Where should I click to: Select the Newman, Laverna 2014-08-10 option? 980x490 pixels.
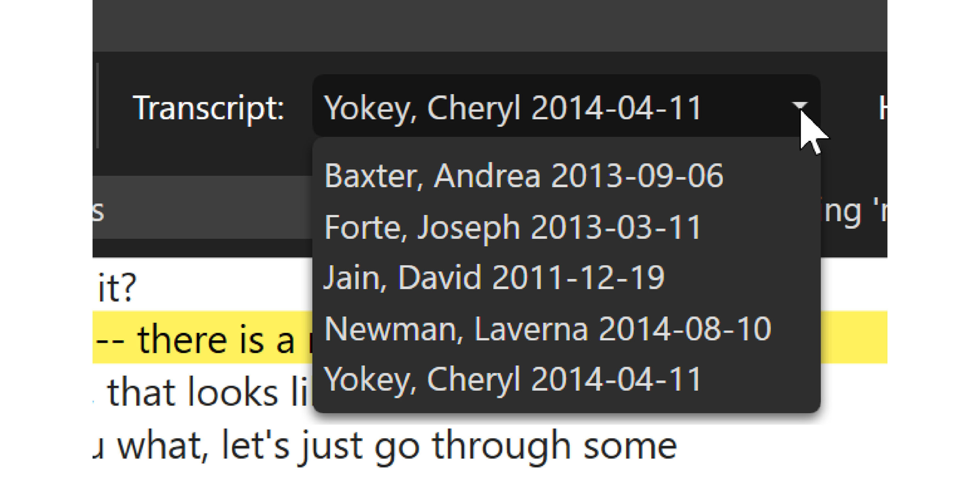click(x=547, y=329)
